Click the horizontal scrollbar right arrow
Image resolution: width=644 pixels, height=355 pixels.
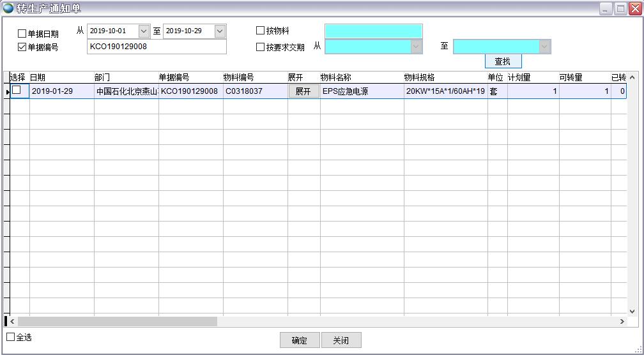[622, 322]
